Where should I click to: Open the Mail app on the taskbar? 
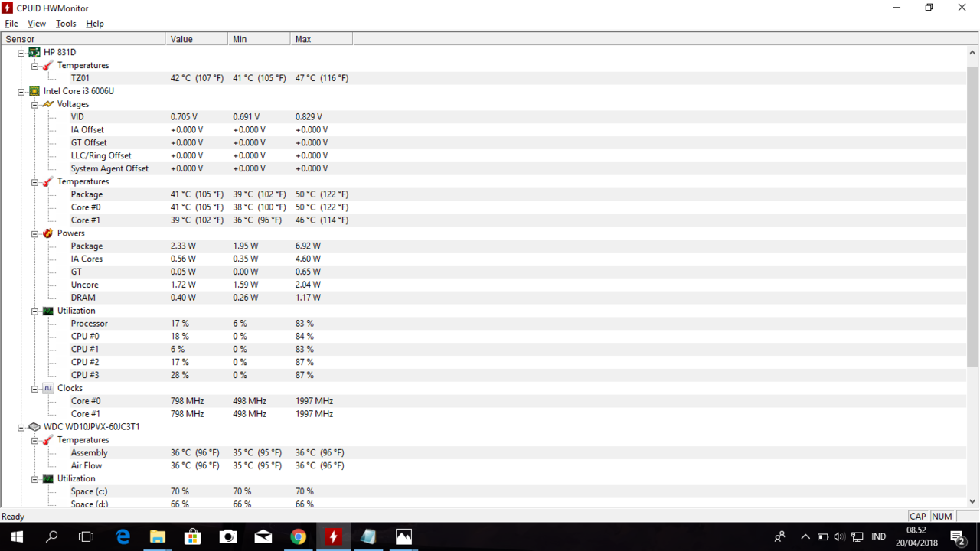[x=263, y=537]
